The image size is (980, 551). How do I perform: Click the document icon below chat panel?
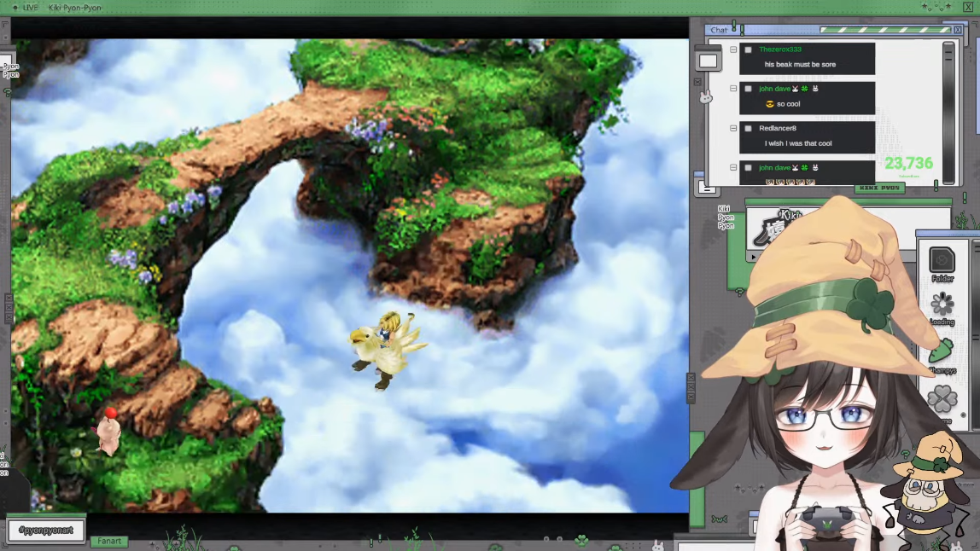pyautogui.click(x=707, y=188)
